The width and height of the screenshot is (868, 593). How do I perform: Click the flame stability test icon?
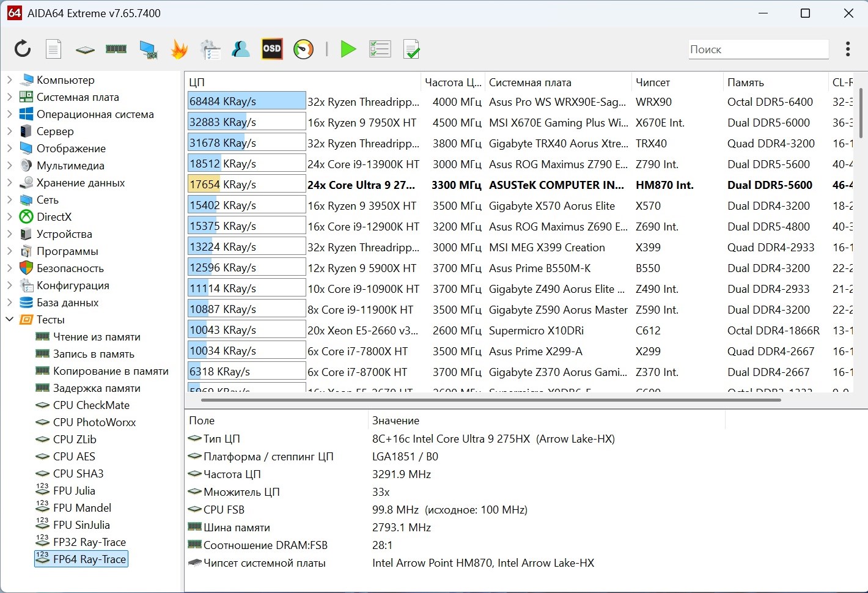[x=178, y=49]
